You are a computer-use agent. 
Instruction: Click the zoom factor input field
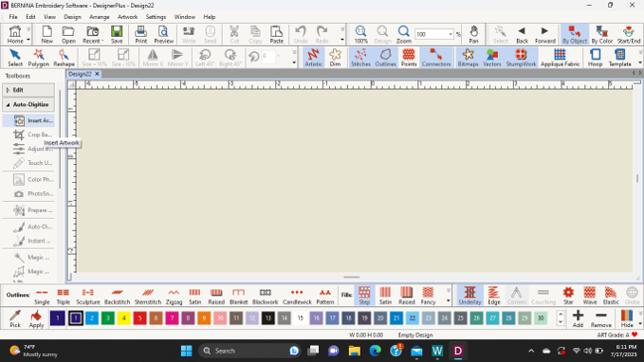click(x=431, y=34)
